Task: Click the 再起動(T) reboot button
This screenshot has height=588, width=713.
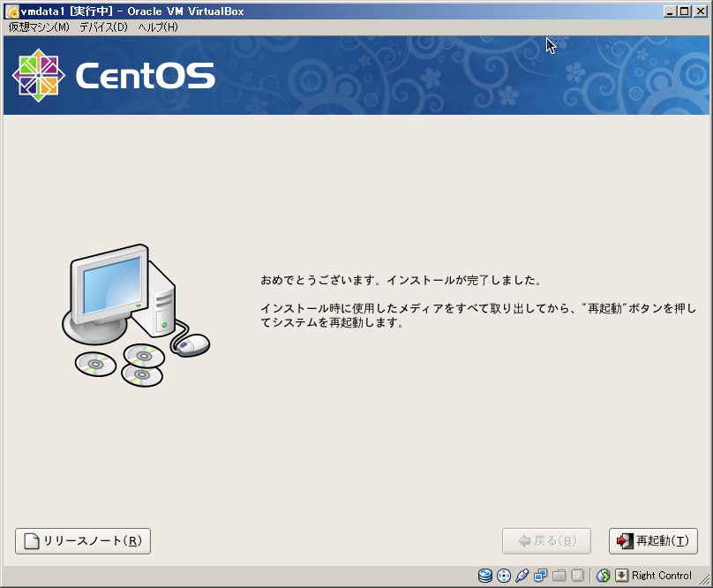Action: tap(653, 540)
